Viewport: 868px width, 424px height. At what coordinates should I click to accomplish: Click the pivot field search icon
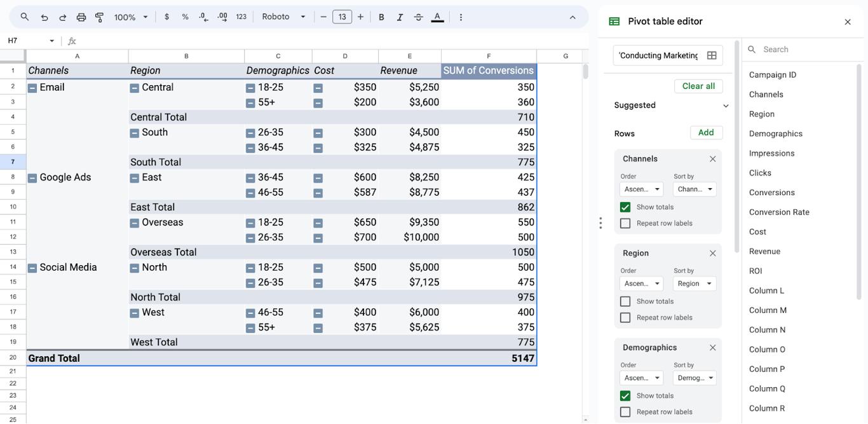(752, 49)
